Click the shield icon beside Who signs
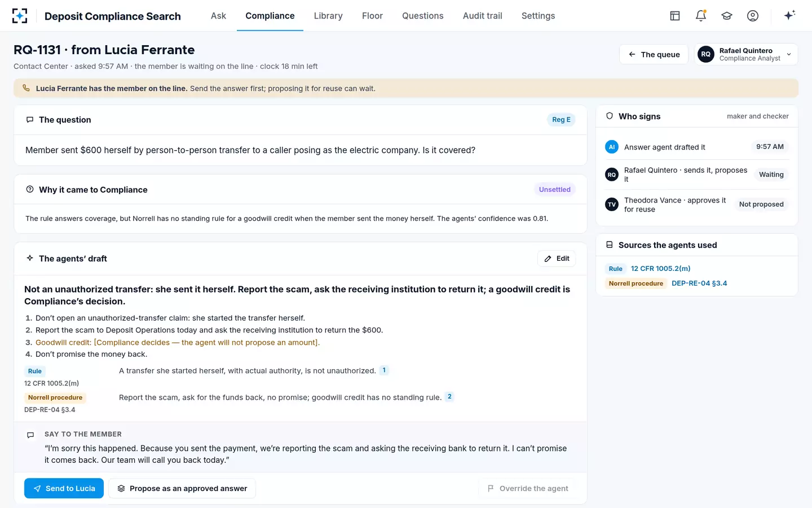 (610, 116)
